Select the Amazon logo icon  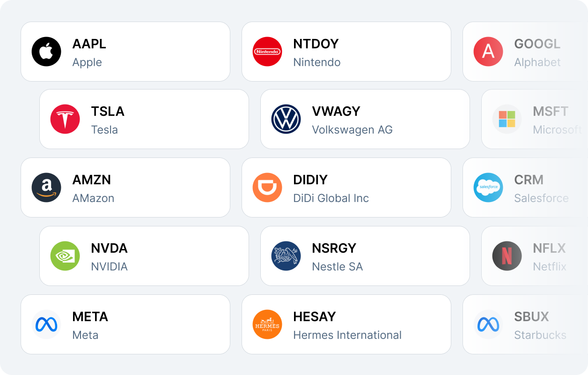coord(46,187)
